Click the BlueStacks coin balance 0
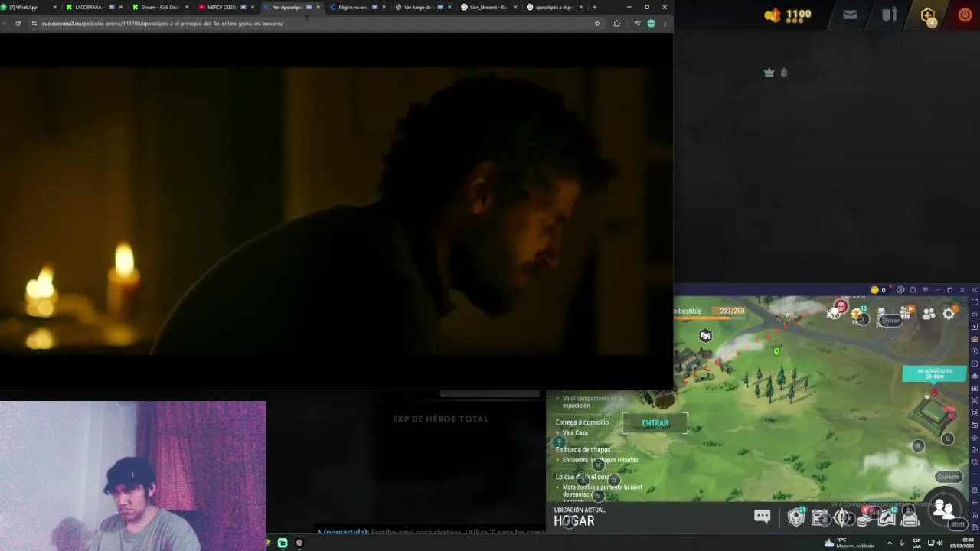The image size is (980, 551). click(878, 290)
